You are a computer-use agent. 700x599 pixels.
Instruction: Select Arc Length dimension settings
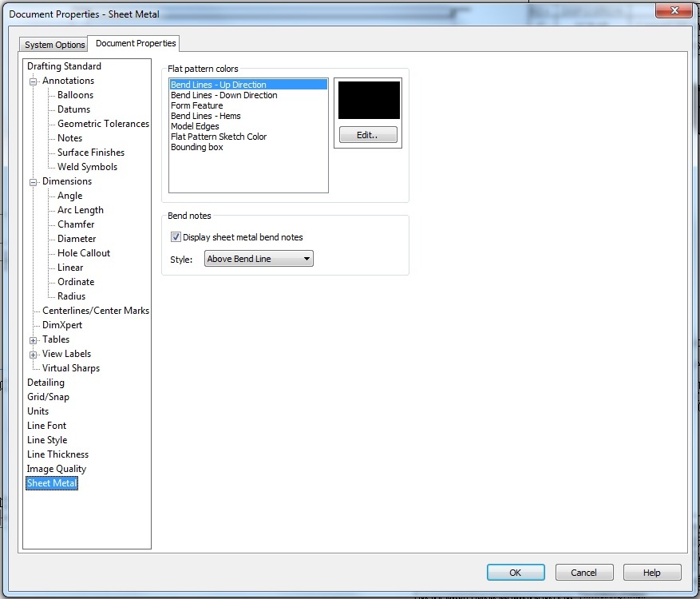(x=81, y=210)
